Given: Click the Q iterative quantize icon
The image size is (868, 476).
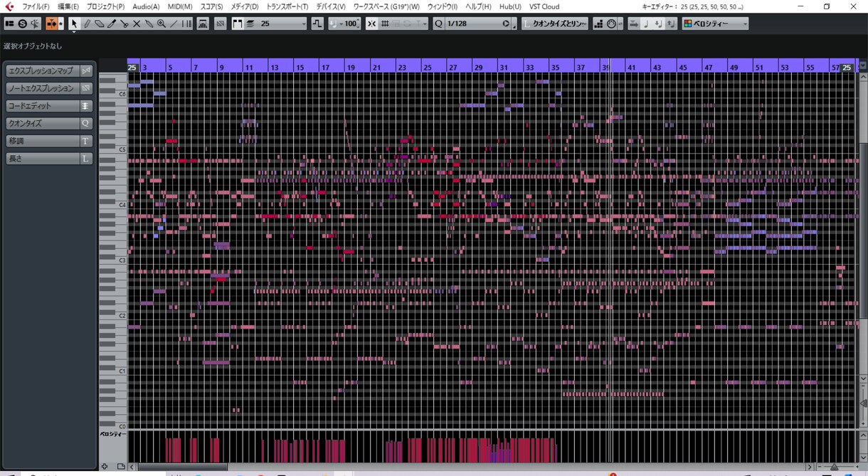Looking at the screenshot, I should click(438, 23).
